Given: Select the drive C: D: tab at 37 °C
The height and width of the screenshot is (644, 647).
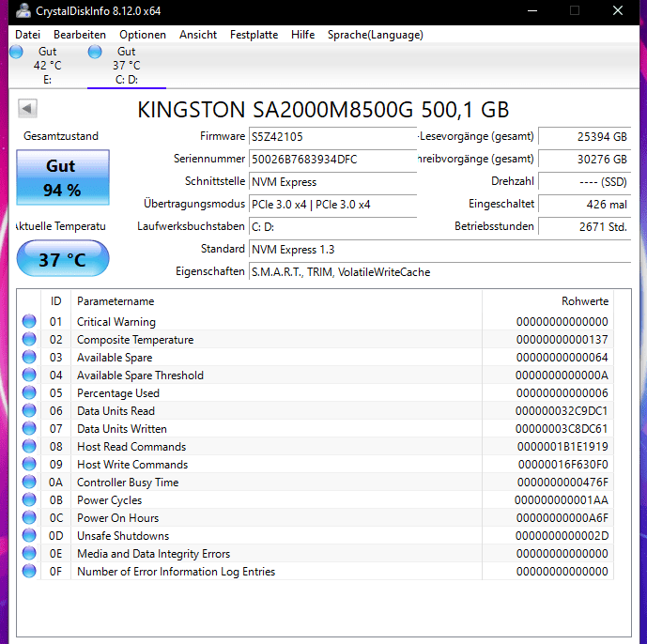Looking at the screenshot, I should click(127, 66).
